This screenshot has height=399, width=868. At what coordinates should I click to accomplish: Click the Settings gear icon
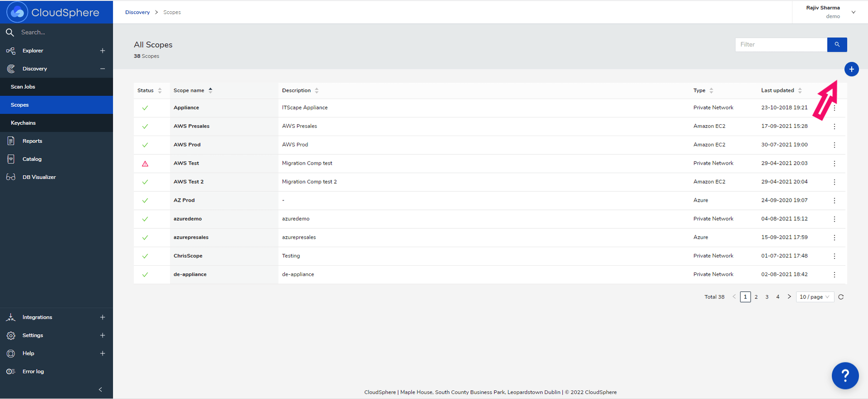pyautogui.click(x=11, y=336)
